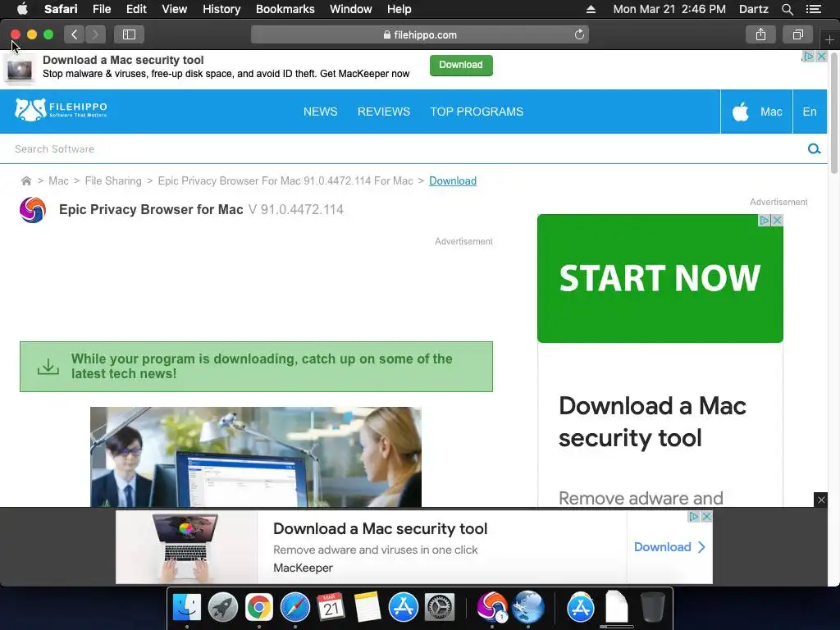Click the Mac breadcrumb link
The image size is (840, 630).
click(58, 181)
